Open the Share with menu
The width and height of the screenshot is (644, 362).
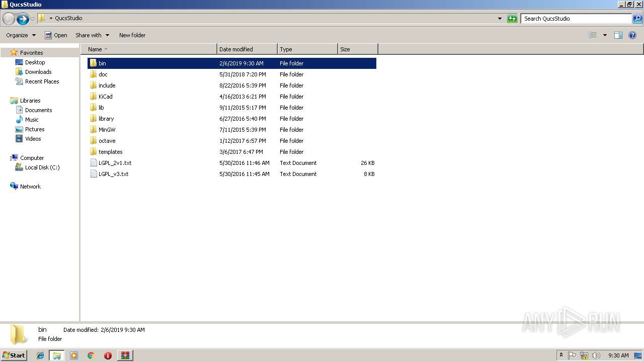tap(92, 35)
